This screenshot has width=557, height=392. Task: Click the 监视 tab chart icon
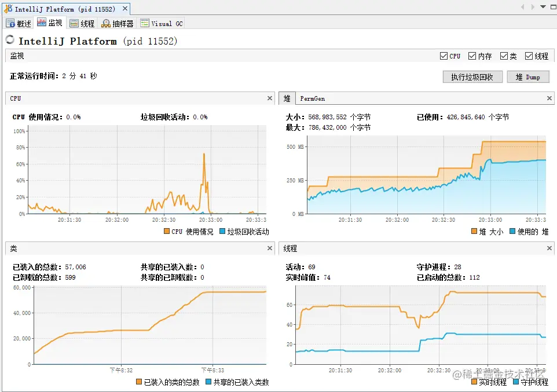pos(42,23)
